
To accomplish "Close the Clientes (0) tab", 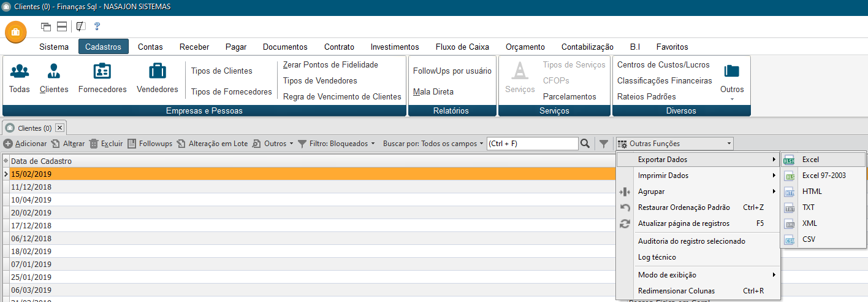I will [59, 128].
